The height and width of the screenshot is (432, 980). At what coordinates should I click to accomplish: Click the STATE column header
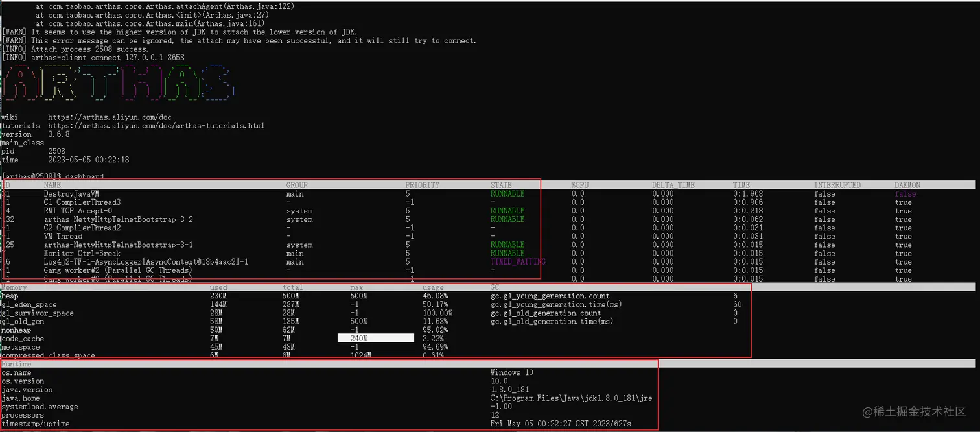[501, 185]
